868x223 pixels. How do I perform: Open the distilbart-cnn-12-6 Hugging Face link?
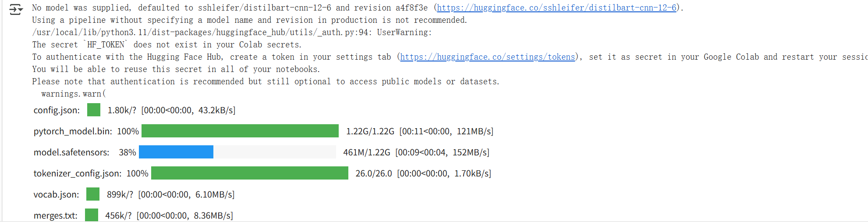pyautogui.click(x=556, y=8)
